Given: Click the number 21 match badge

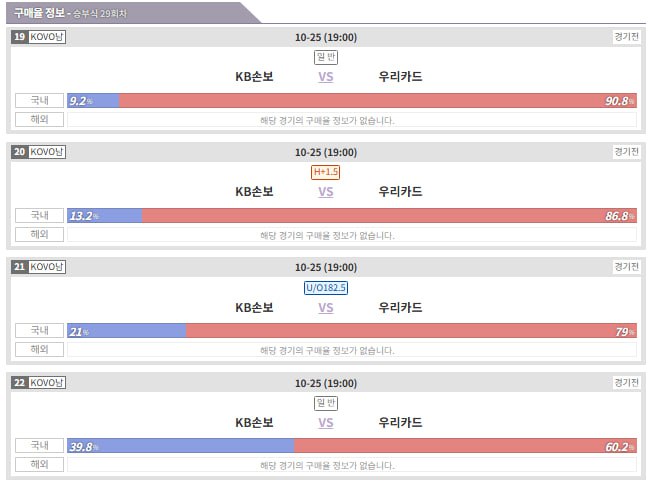Looking at the screenshot, I should [19, 267].
